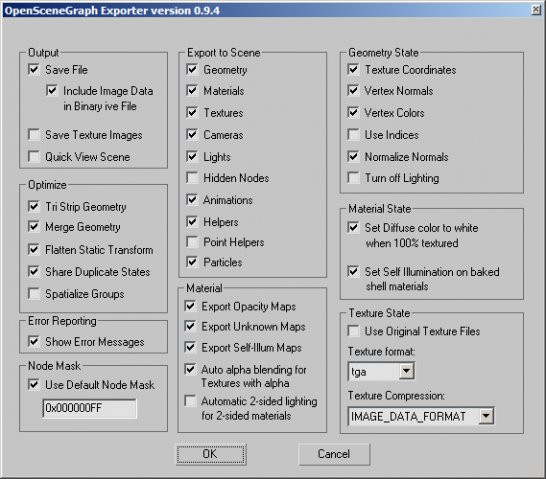The height and width of the screenshot is (479, 546).
Task: Enable Turn off Lighting
Action: click(x=353, y=178)
